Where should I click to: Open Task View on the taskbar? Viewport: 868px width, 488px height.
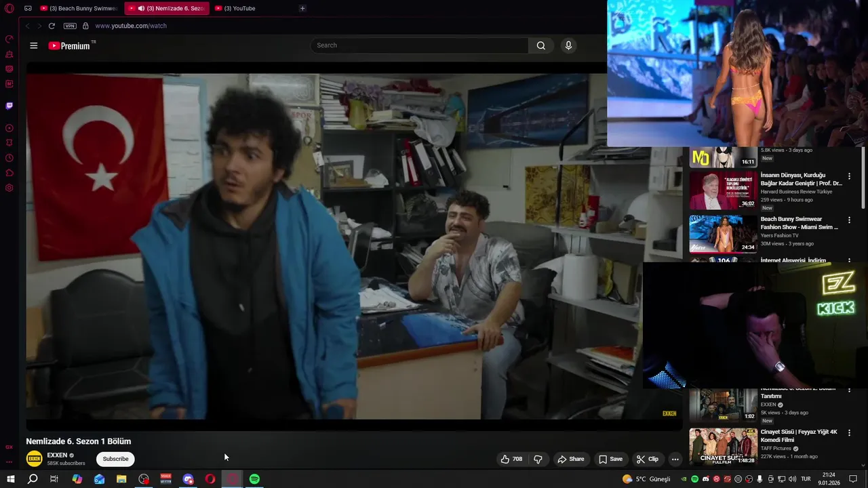[x=54, y=479]
